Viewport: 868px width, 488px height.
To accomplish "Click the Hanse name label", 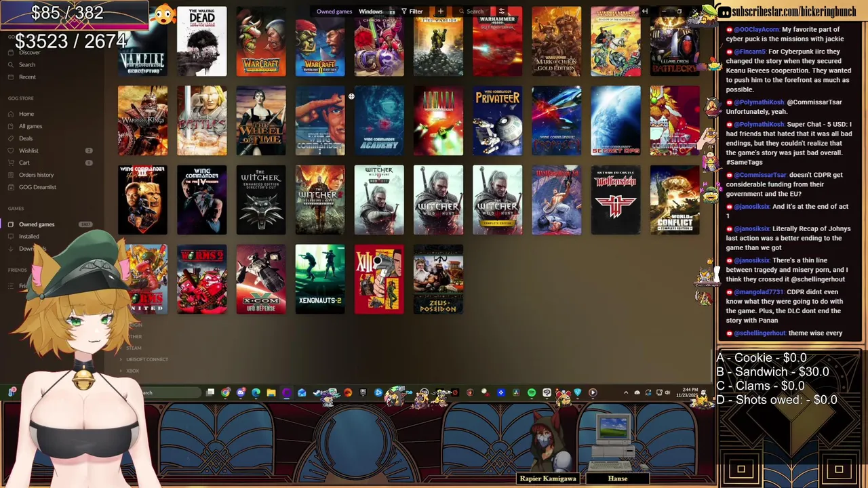I will point(618,479).
